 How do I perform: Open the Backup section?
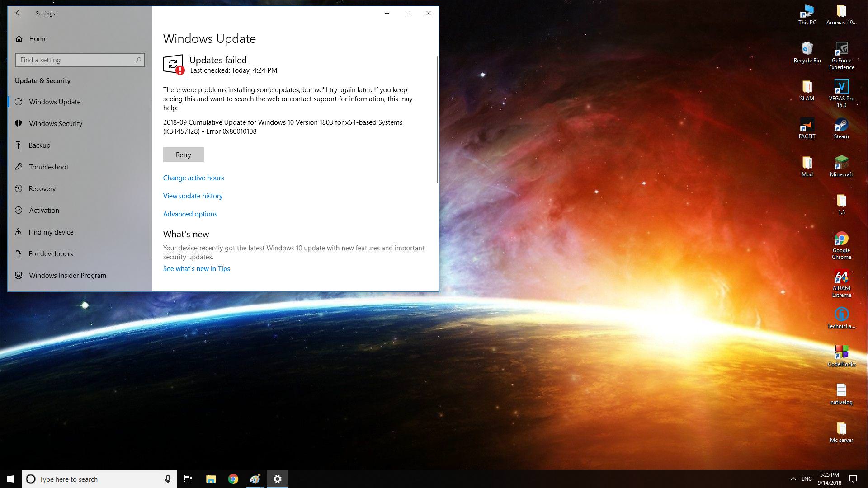point(80,145)
